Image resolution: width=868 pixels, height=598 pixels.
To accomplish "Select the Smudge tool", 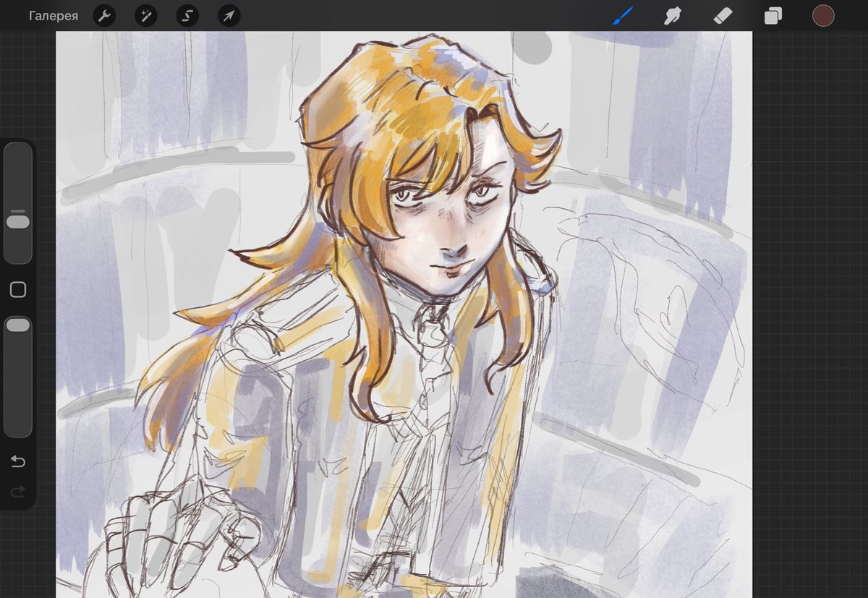I will click(673, 16).
